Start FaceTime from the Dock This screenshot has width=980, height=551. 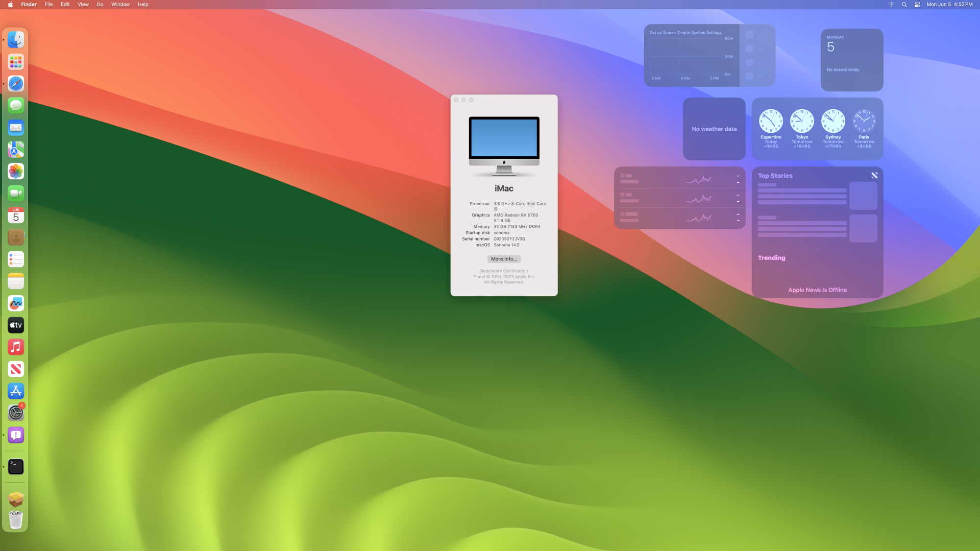16,193
